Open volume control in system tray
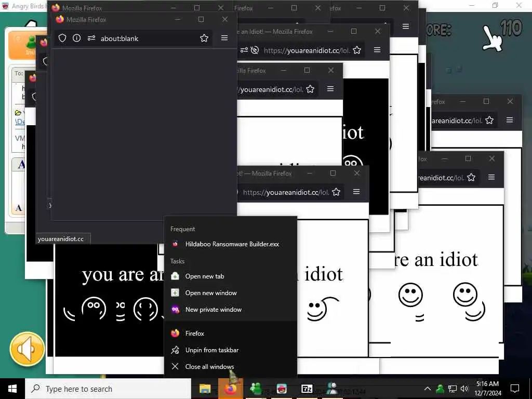532x399 pixels. [464, 389]
